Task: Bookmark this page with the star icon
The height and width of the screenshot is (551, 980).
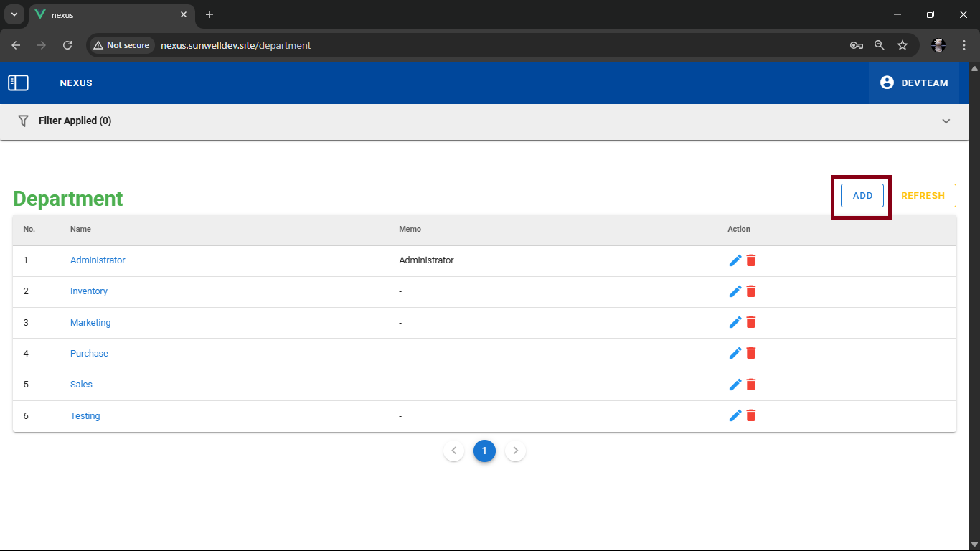Action: [903, 45]
